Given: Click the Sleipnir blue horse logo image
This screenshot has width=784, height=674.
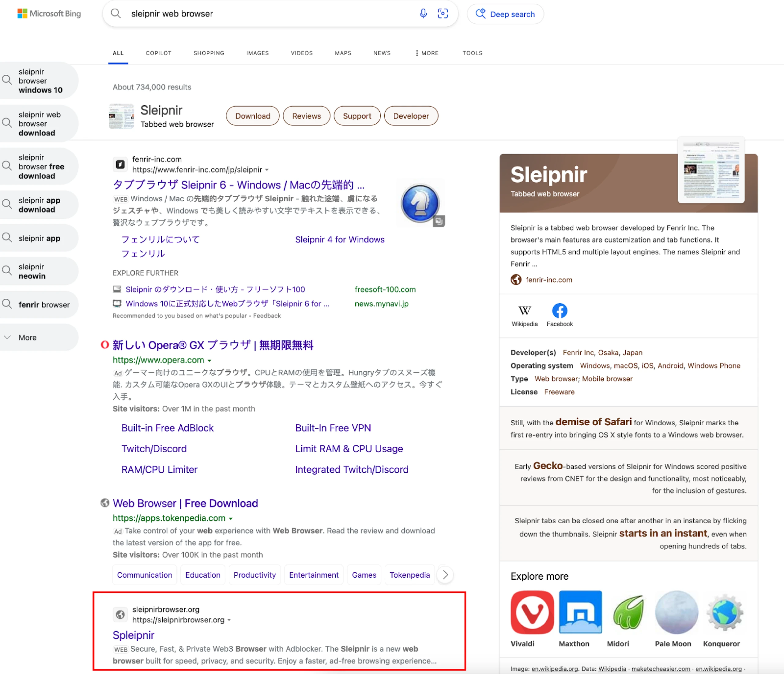Looking at the screenshot, I should [420, 203].
